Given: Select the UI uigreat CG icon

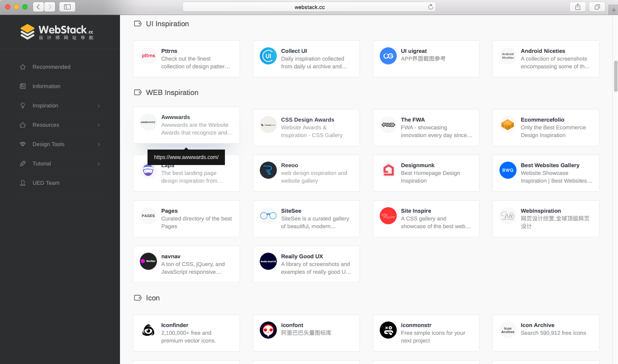Looking at the screenshot, I should (388, 55).
